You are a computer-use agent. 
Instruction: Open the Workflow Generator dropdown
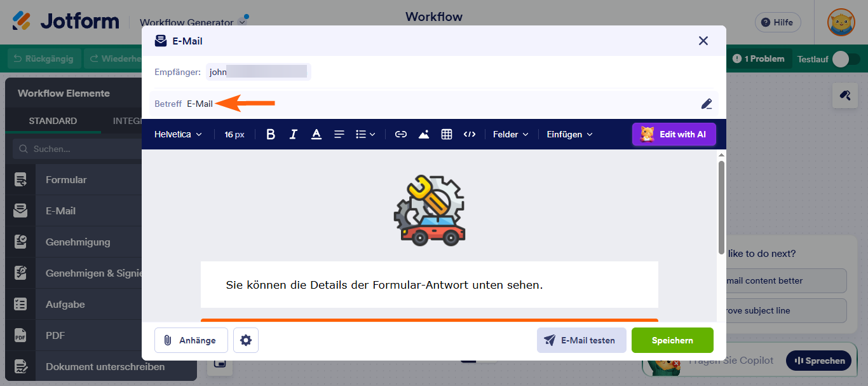pos(193,22)
